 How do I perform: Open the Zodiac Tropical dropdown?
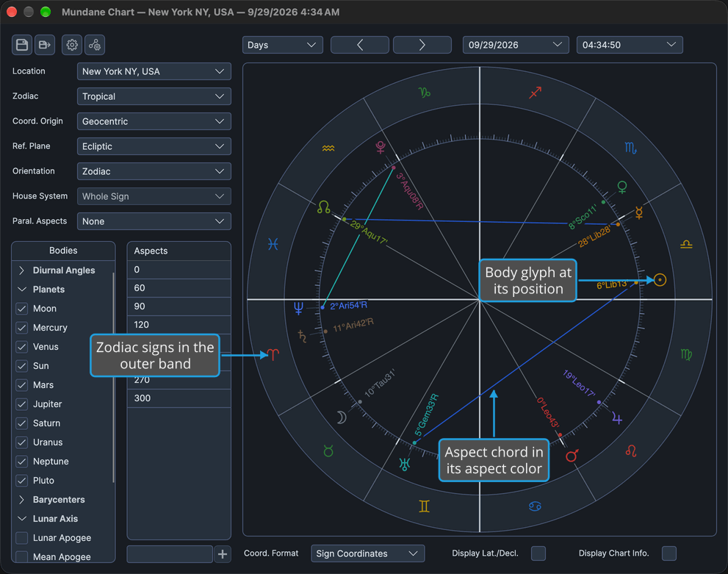[x=154, y=96]
